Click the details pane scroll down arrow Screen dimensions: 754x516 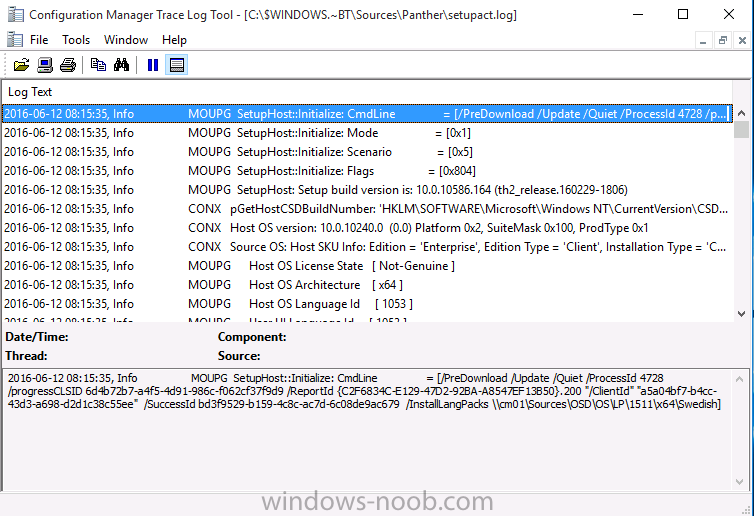click(740, 482)
